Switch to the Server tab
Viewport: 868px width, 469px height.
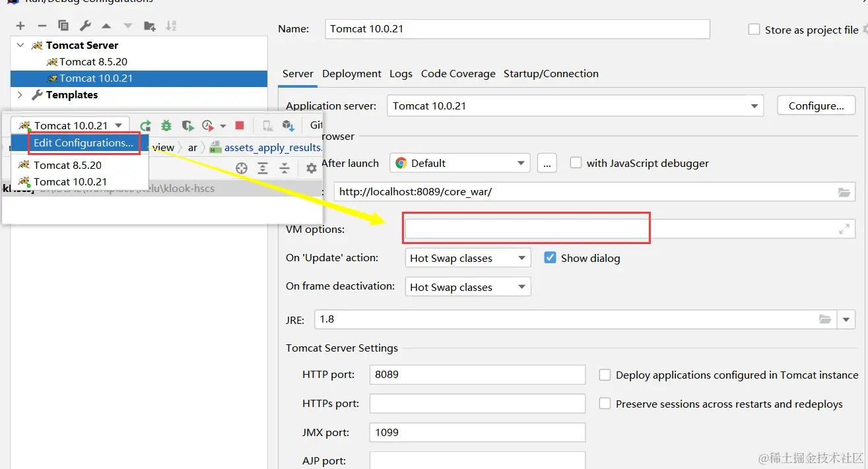point(298,74)
